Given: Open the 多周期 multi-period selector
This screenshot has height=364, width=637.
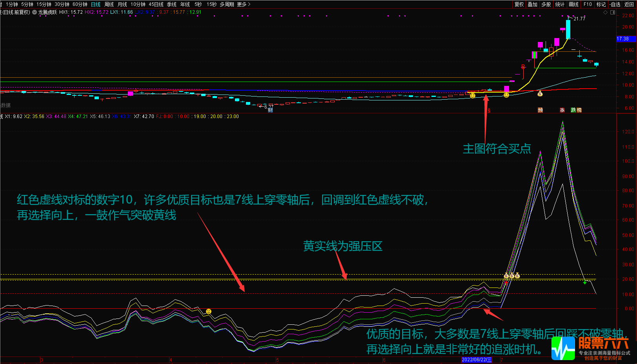Looking at the screenshot, I should point(226,4).
